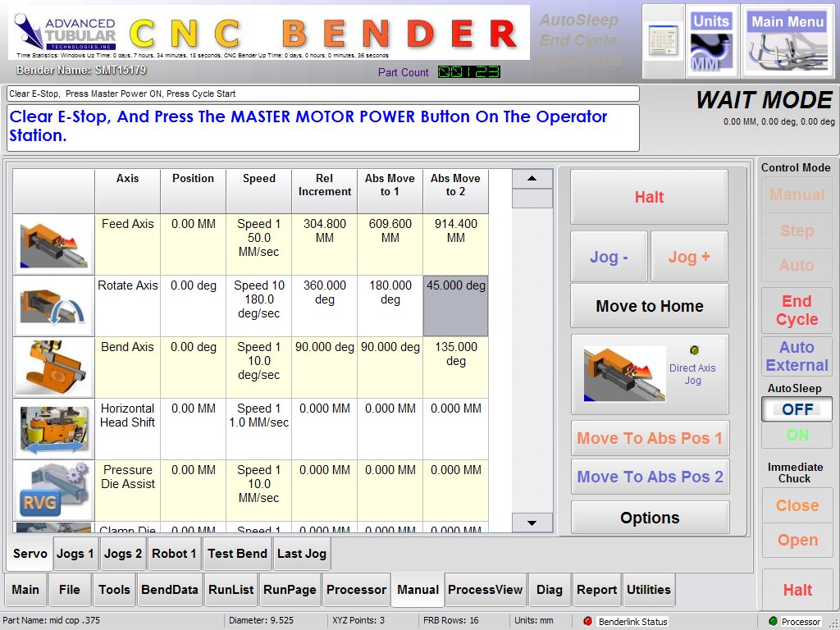
Task: Switch AutoSleep to ON
Action: pyautogui.click(x=797, y=436)
